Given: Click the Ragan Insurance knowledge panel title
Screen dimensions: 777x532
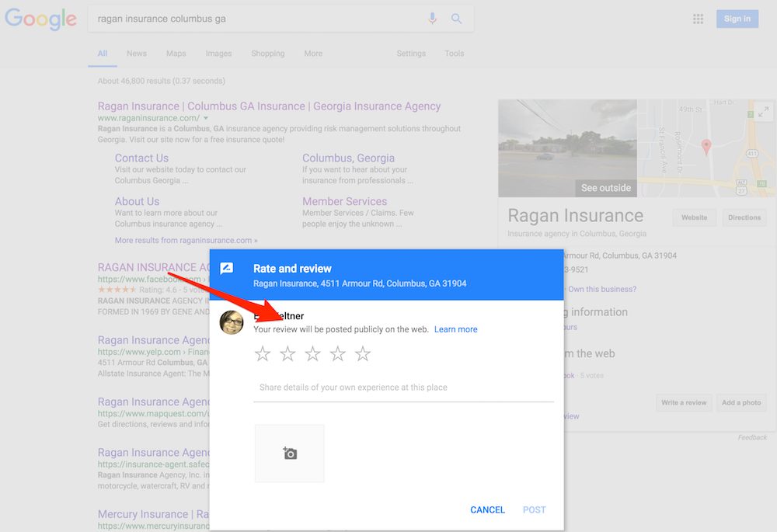Looking at the screenshot, I should [575, 215].
